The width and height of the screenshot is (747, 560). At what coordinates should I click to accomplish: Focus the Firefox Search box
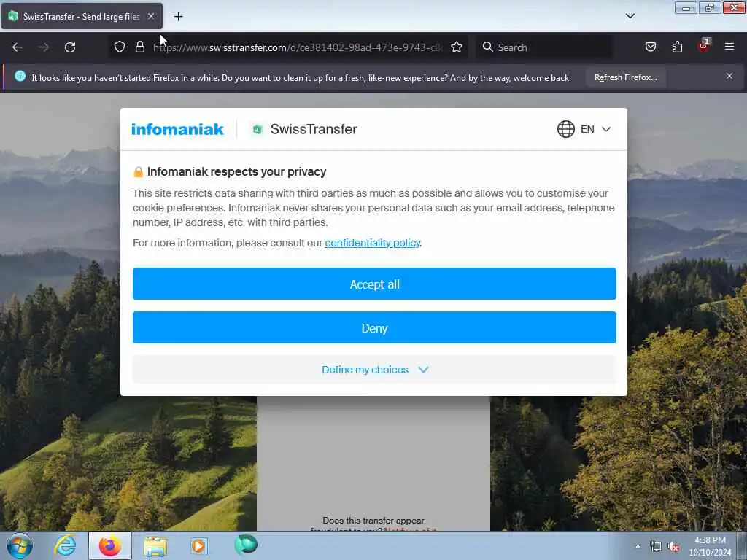[x=544, y=47]
